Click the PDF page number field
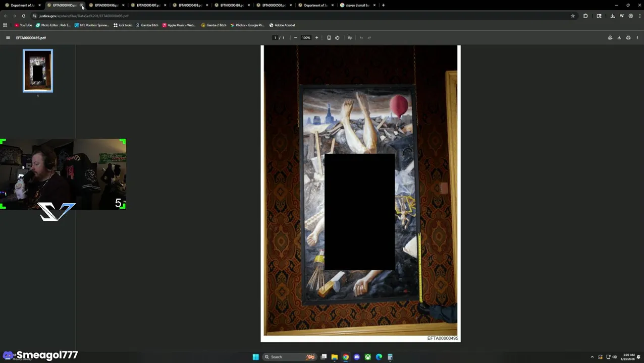644x363 pixels. pyautogui.click(x=275, y=38)
